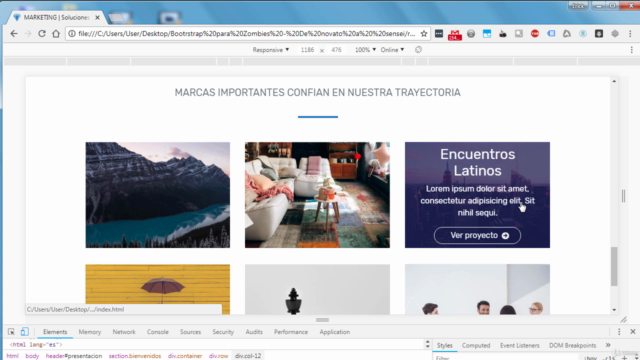Viewport: 640px width, 360px height.
Task: Click the address bar URL
Action: (x=247, y=34)
